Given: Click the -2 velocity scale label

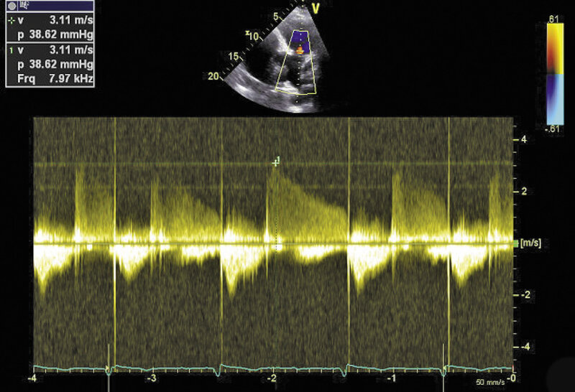Looking at the screenshot, I should 525,295.
